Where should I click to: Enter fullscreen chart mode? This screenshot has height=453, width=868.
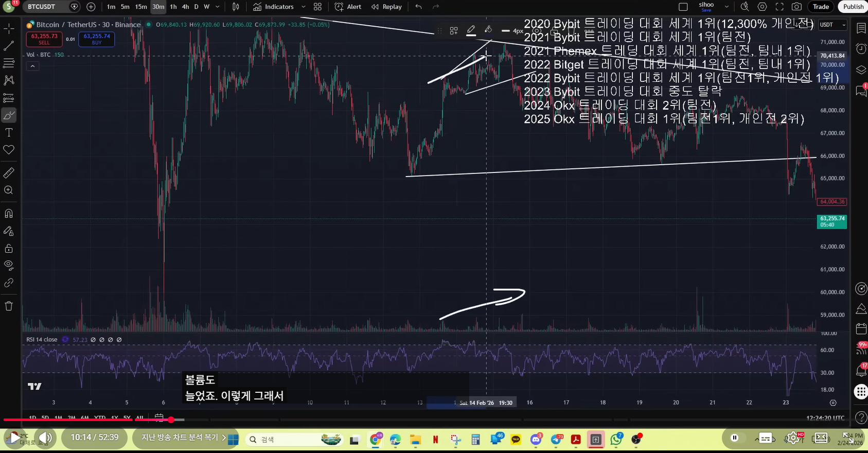point(780,7)
